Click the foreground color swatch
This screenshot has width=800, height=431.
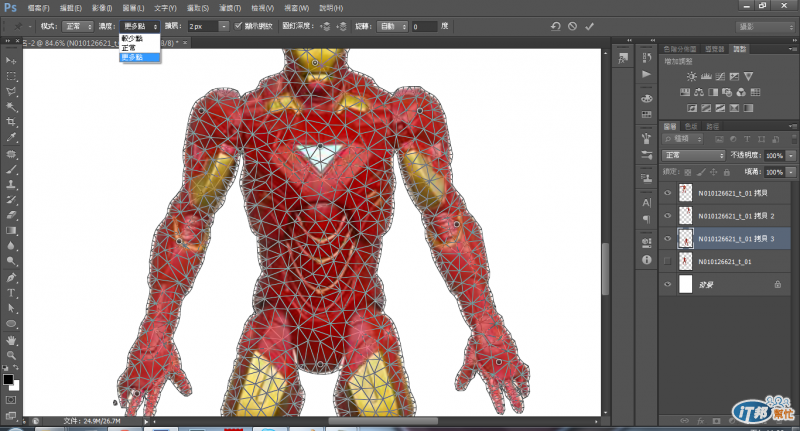pos(8,379)
